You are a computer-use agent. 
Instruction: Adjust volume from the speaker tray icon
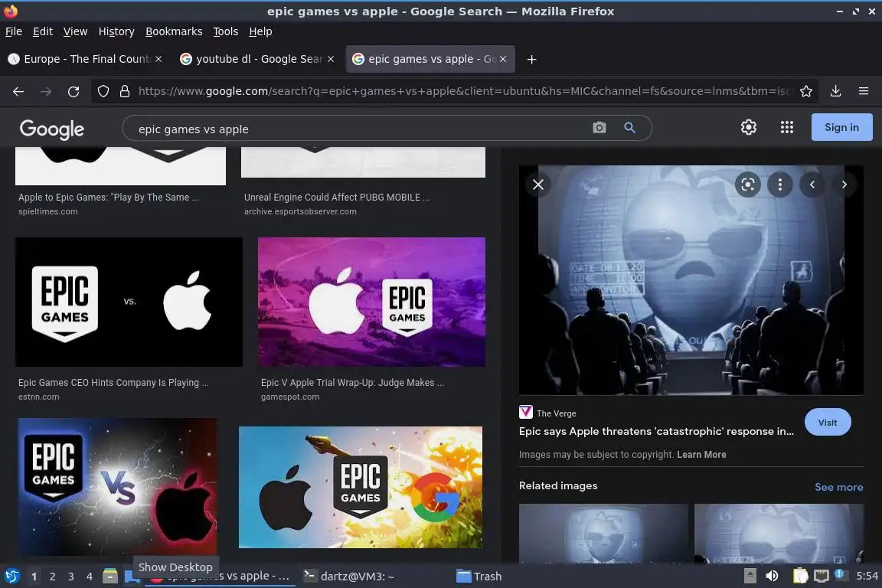[x=773, y=577]
